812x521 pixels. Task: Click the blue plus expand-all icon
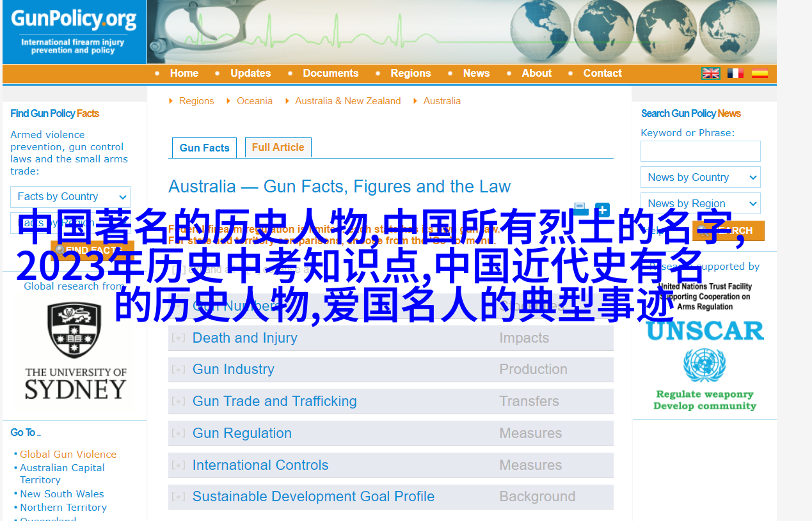point(602,210)
